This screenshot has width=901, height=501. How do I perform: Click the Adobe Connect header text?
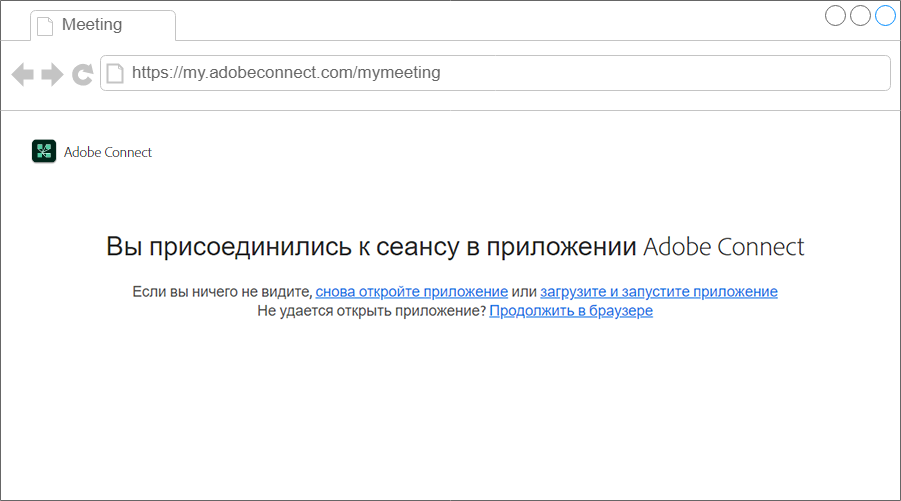coord(108,152)
